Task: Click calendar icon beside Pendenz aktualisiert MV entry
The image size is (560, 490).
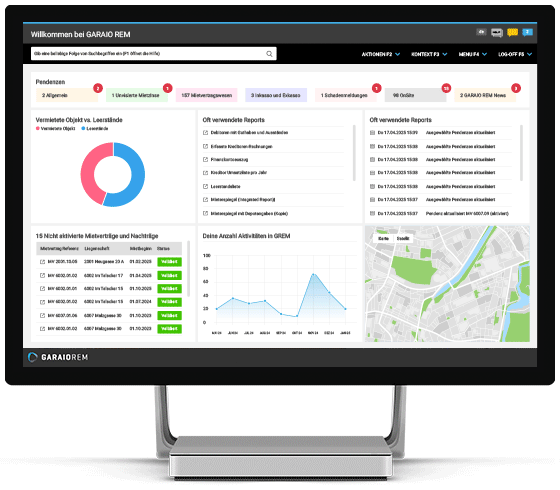Action: tap(372, 214)
